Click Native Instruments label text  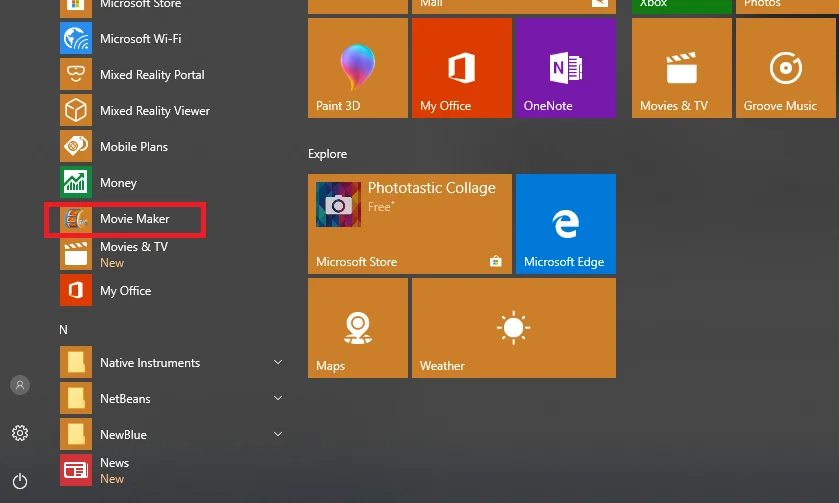click(150, 363)
